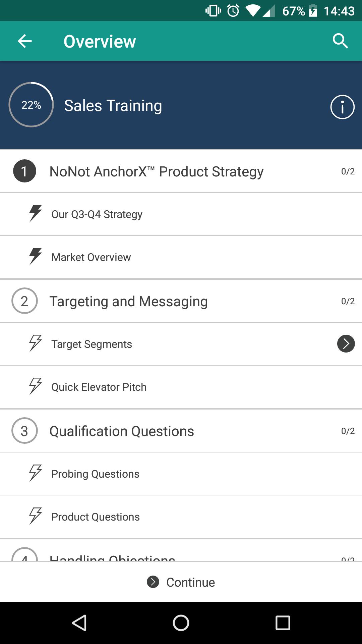Open Sales Training info icon

[x=342, y=107]
